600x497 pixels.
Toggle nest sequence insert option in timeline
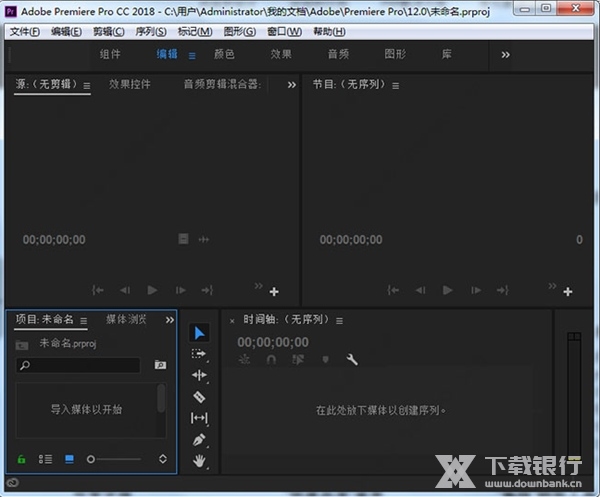tap(244, 359)
